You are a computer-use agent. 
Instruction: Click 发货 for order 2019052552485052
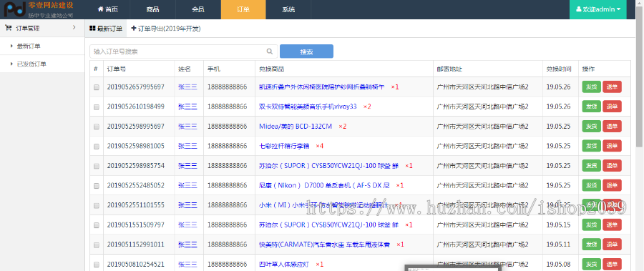coord(592,185)
